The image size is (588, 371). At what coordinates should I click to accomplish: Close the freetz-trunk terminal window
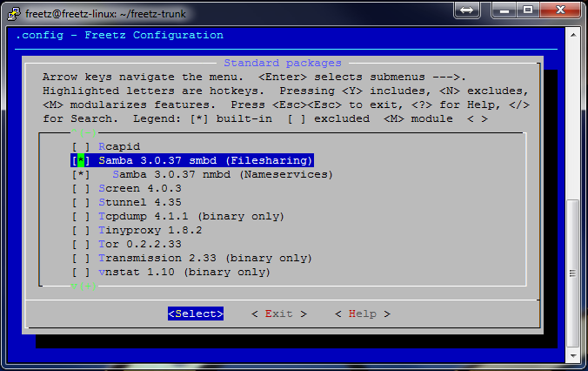(559, 9)
